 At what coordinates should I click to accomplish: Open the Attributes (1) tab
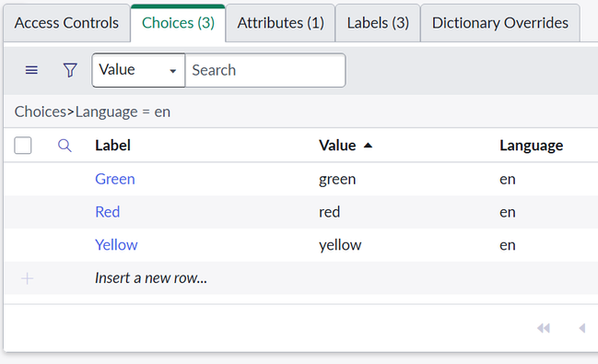pyautogui.click(x=281, y=23)
